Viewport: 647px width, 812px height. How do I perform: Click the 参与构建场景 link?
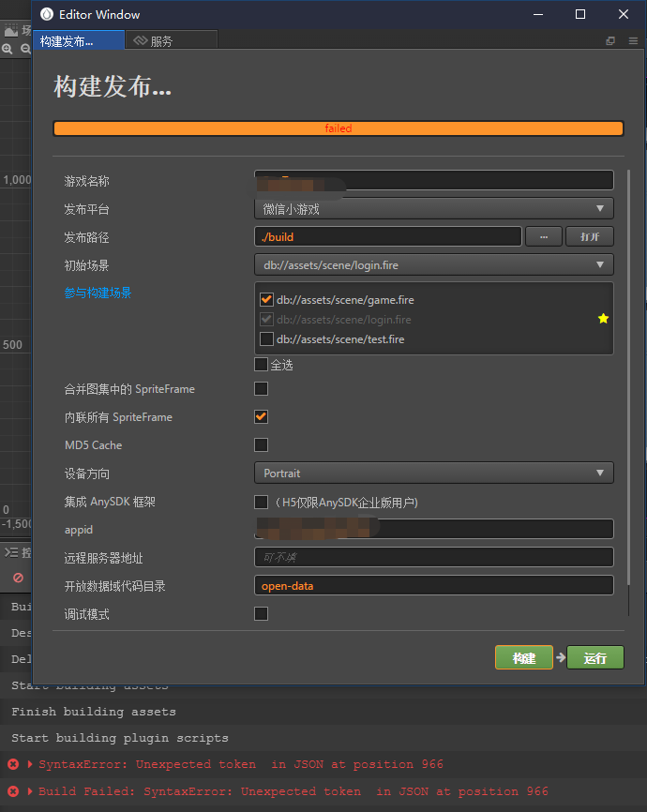(98, 293)
